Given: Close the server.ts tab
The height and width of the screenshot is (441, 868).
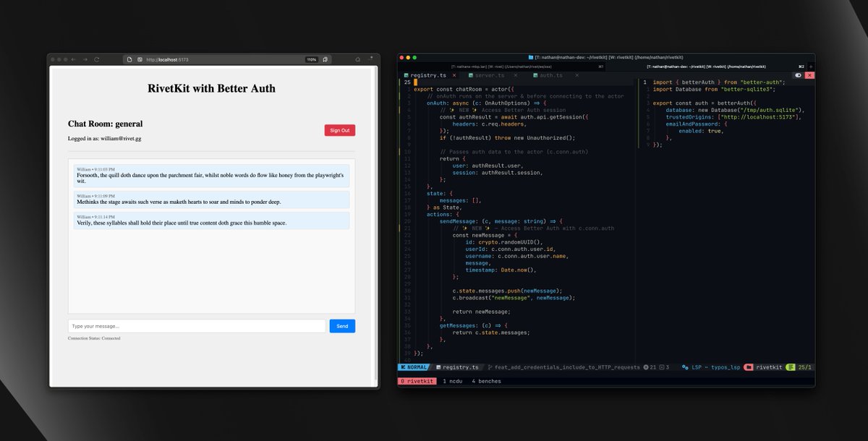Looking at the screenshot, I should 516,75.
